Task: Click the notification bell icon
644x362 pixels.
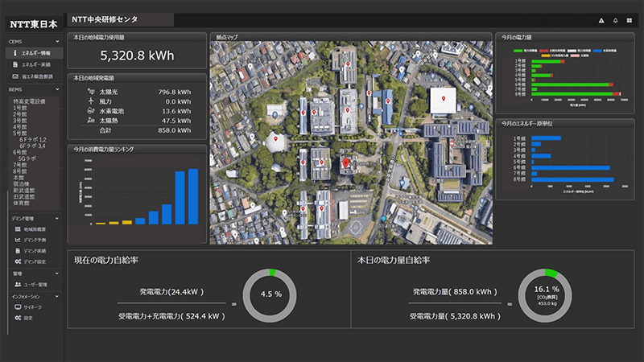Action: (x=615, y=20)
